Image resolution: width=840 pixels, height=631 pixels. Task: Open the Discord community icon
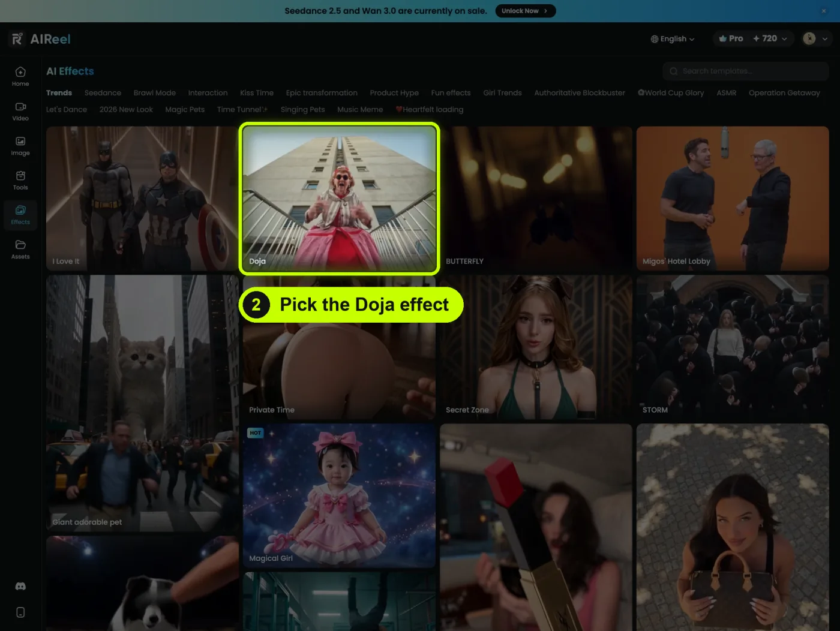[x=20, y=587]
